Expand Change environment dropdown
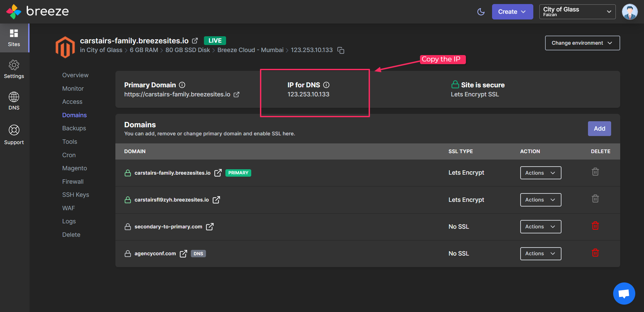Viewport: 644px width, 312px height. point(582,43)
